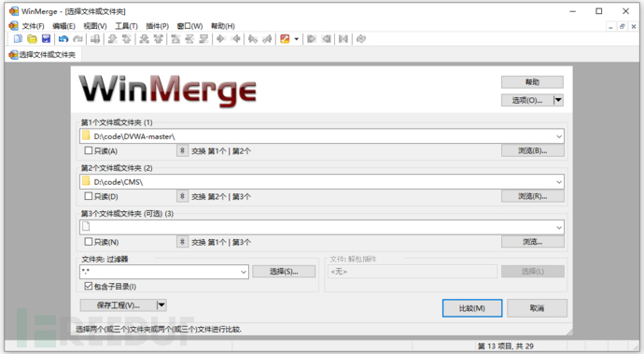
Task: Click the Next difference toolbar icon
Action: [113, 39]
